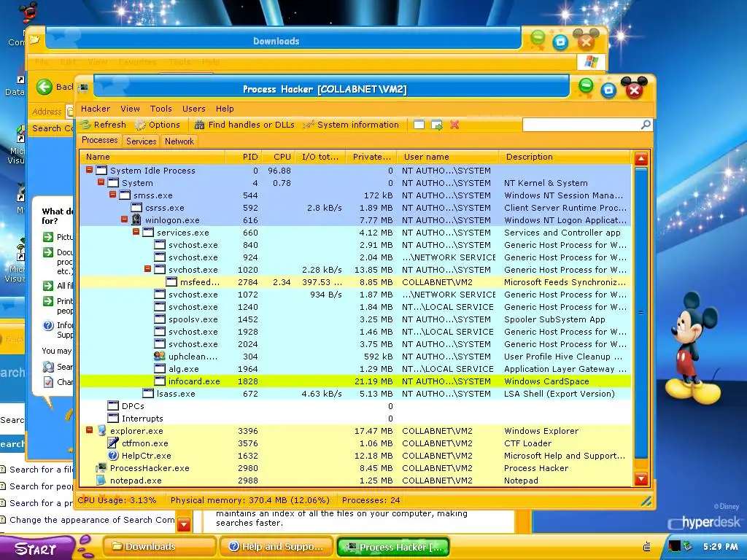Click the system tray clock
Image resolution: width=747 pixels, height=560 pixels.
720,547
